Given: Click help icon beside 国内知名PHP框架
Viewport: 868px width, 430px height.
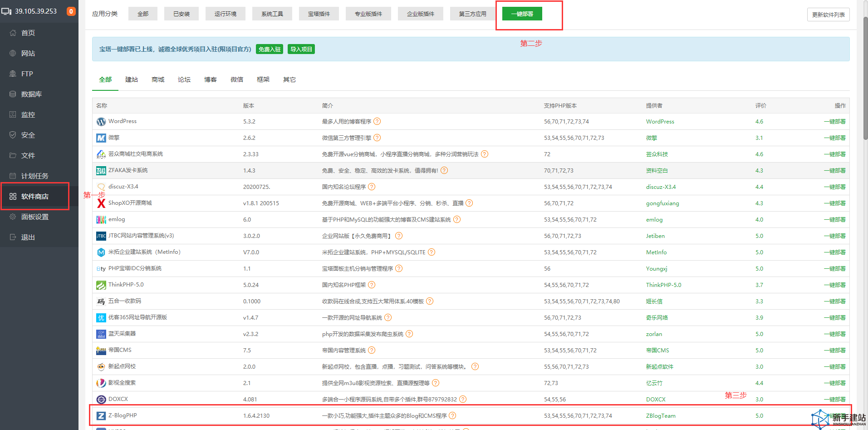Looking at the screenshot, I should click(x=372, y=285).
